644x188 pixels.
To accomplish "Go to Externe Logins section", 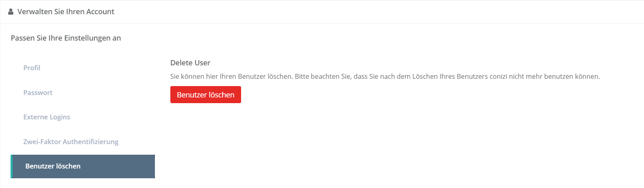I will [47, 117].
